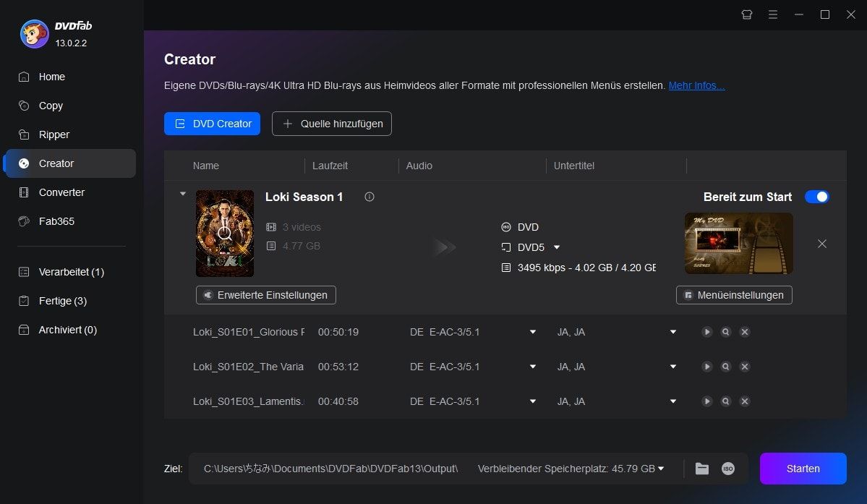Click Quelle hinzufügen to add source

point(332,124)
